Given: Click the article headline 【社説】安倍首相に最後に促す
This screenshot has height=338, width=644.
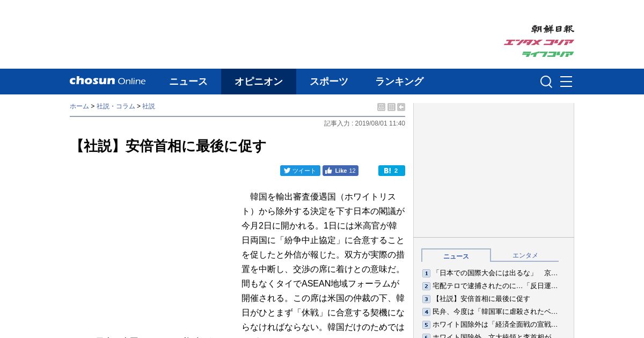Looking at the screenshot, I should [x=169, y=146].
